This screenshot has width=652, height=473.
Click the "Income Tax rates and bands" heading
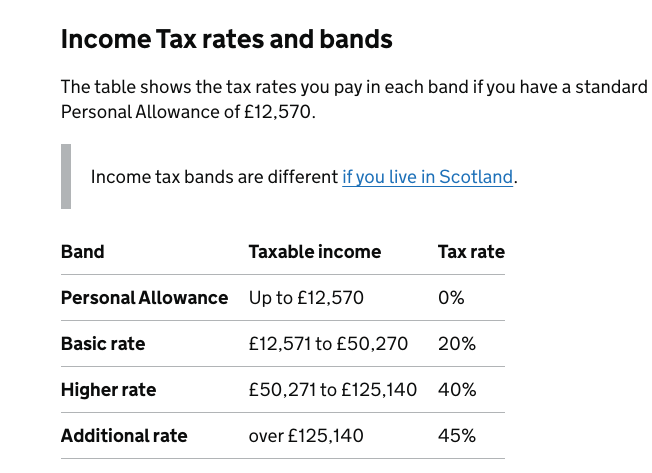coord(226,40)
